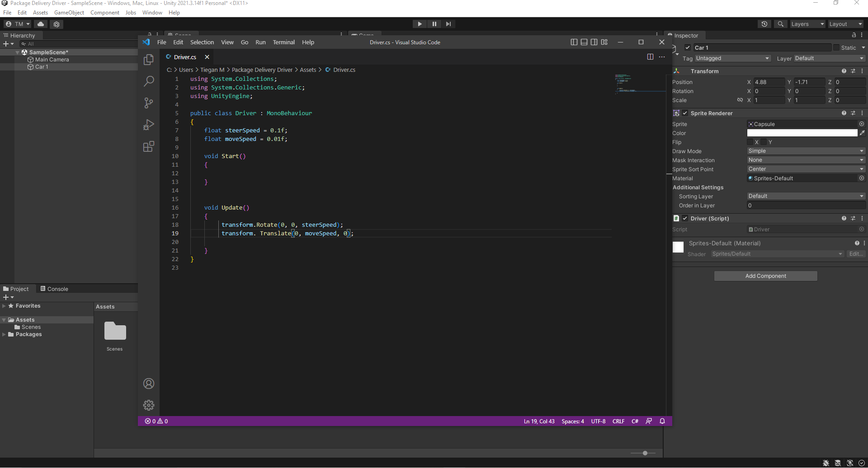Click the Spaces: 4 indentation indicator
Screen dimensions: 868x468
(x=573, y=421)
